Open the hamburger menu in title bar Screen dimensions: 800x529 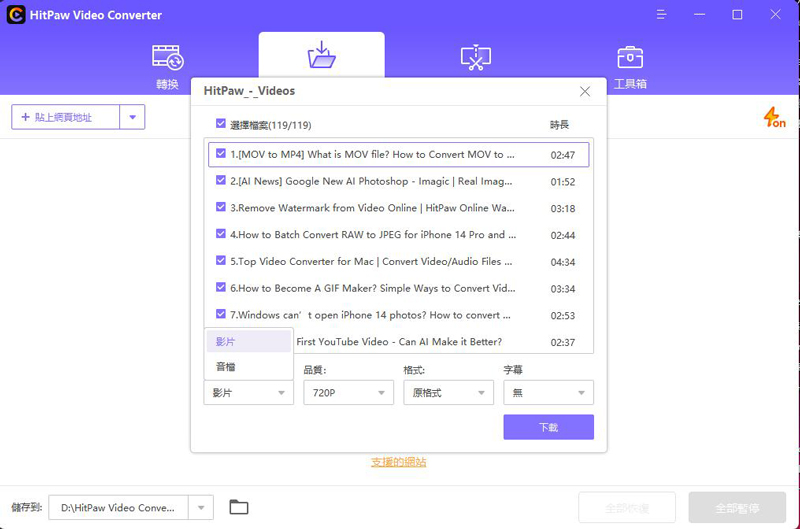coord(661,15)
